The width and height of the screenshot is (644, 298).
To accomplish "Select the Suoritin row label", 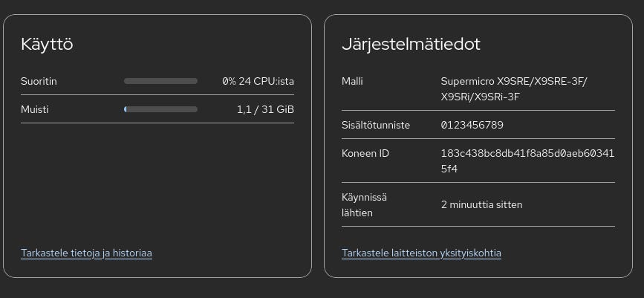I will click(39, 81).
